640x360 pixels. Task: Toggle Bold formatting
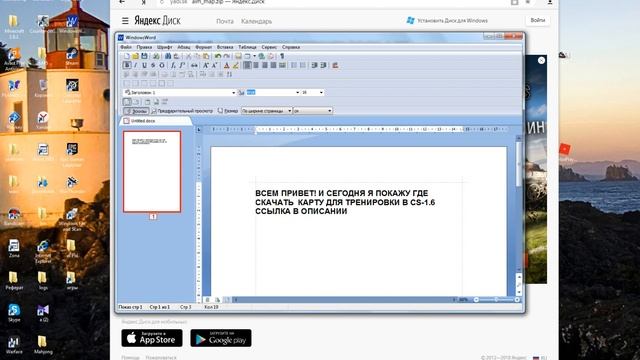(x=127, y=65)
